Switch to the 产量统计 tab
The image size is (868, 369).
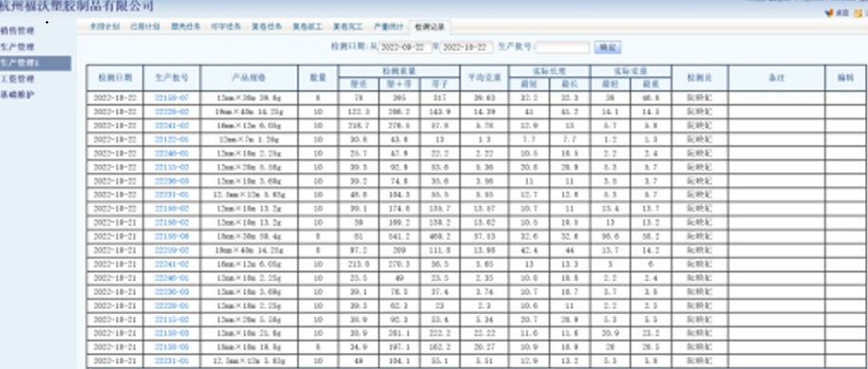(x=388, y=26)
